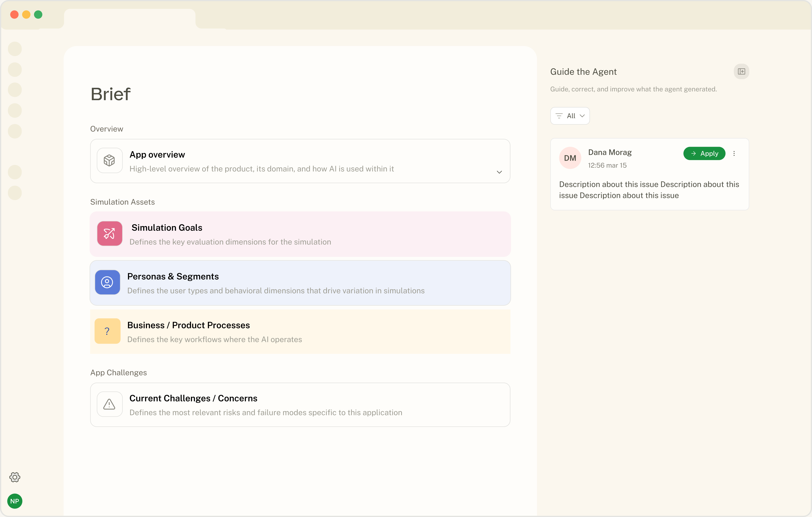
Task: Click the macOS green zoom window button
Action: tap(38, 15)
